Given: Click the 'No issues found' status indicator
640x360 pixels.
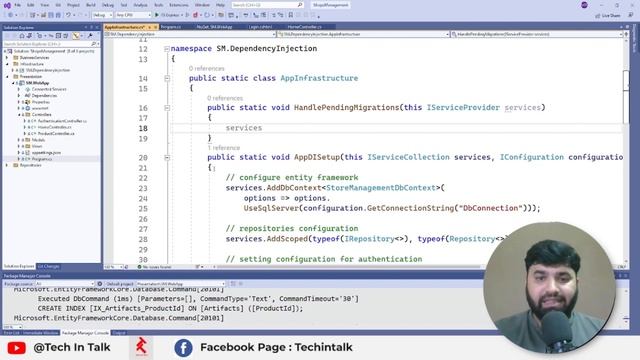Looking at the screenshot, I should pyautogui.click(x=154, y=267).
